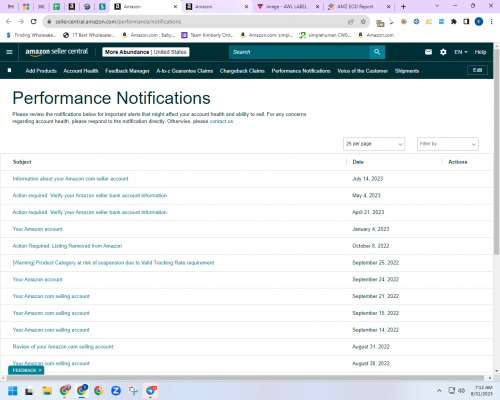Expand the Filter by dropdown
Image resolution: width=500 pixels, height=400 pixels.
[x=448, y=144]
